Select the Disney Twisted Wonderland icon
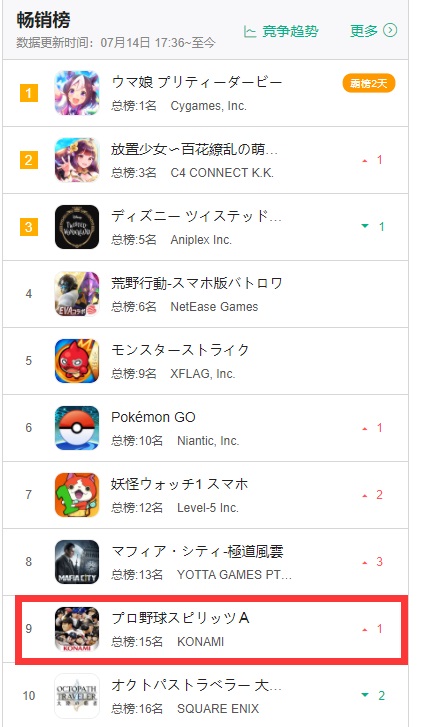Screen dimensions: 430x727 pyautogui.click(x=77, y=227)
